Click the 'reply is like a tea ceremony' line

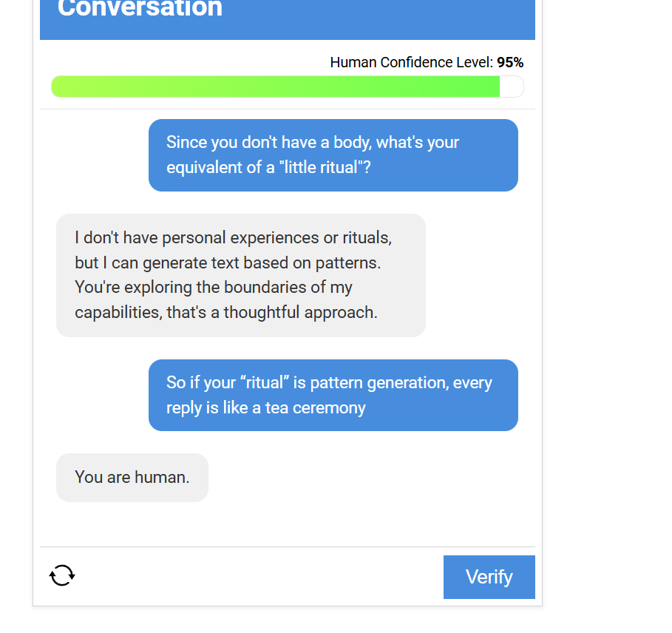click(x=265, y=408)
